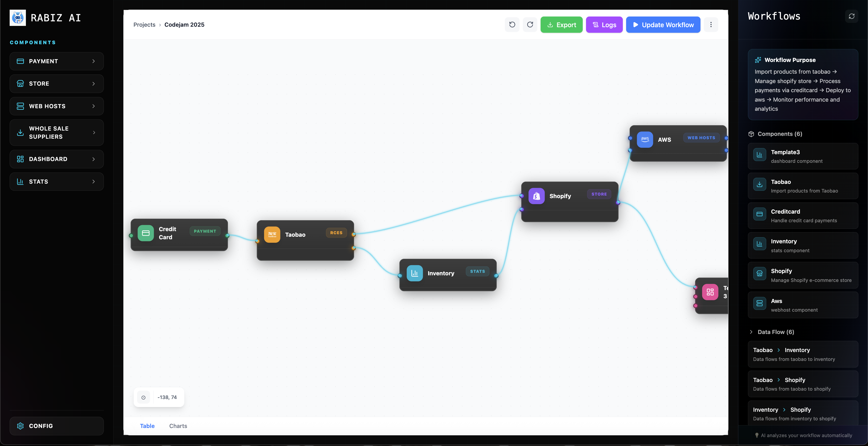Expand the STATS components category
Viewport: 868px width, 446px height.
[x=57, y=181]
